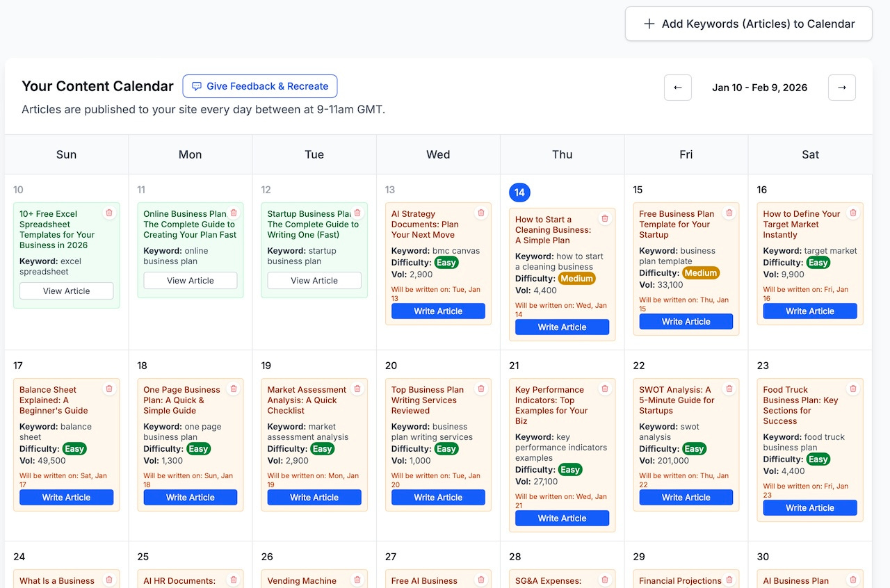
Task: Delete the Startup Business Plan article card
Action: pyautogui.click(x=357, y=213)
